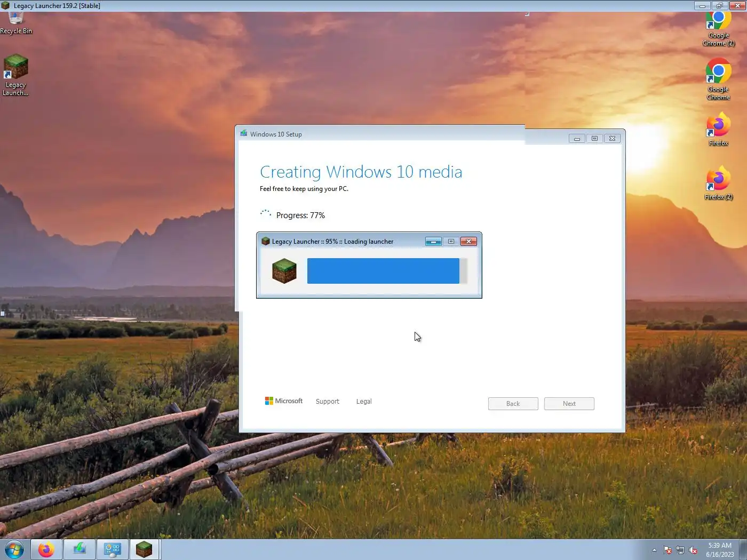747x560 pixels.
Task: Open the Control Panel taskbar button
Action: click(112, 549)
